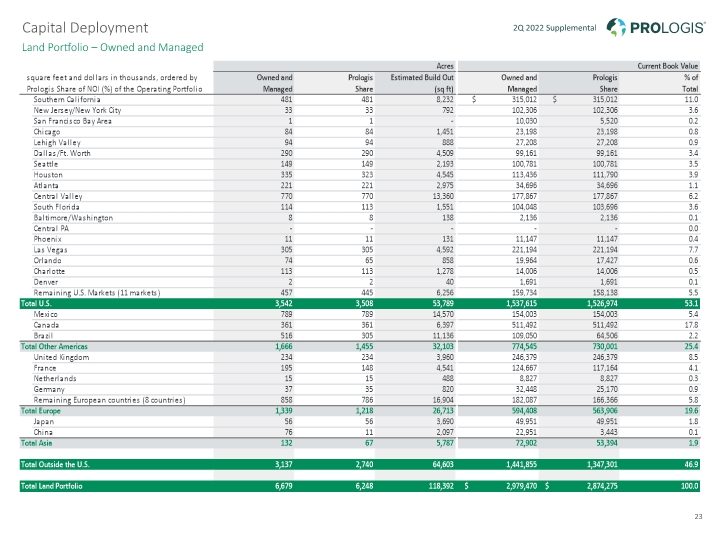Select the 'Central Valley' row label
The height and width of the screenshot is (540, 720).
tap(57, 197)
